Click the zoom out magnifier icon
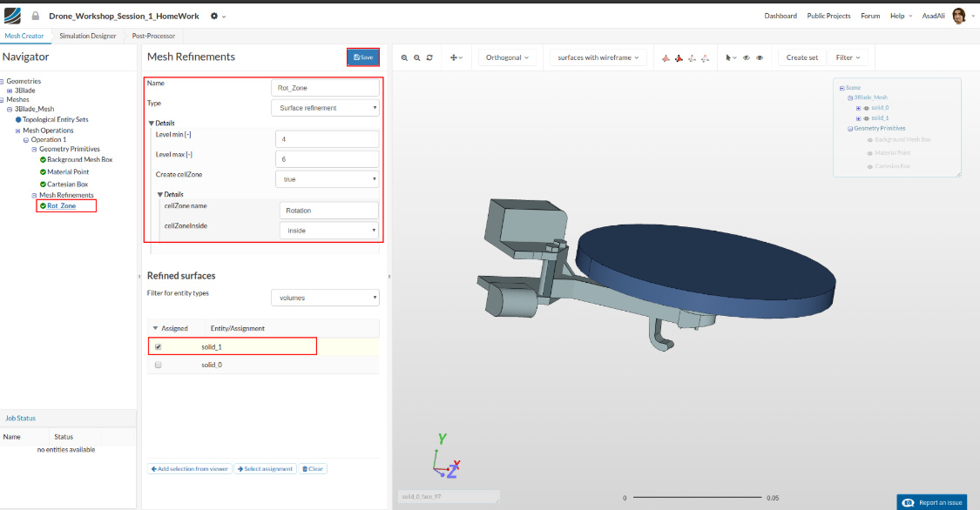 pyautogui.click(x=417, y=57)
